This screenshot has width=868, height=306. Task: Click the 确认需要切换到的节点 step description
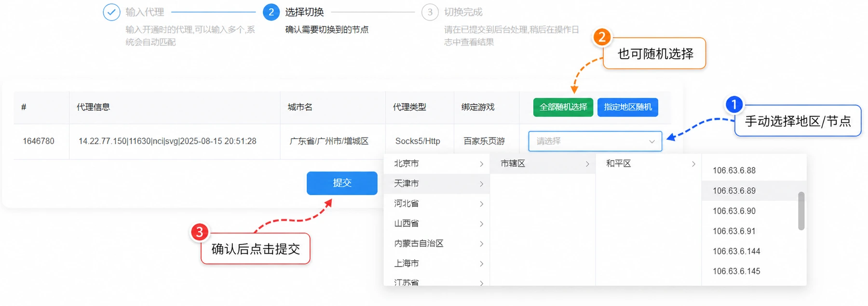[327, 29]
